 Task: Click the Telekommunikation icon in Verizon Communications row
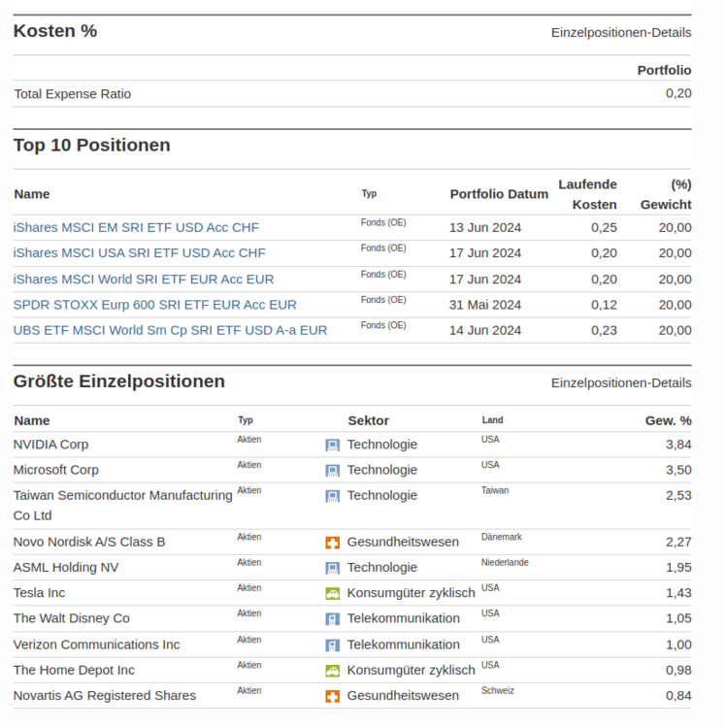tap(332, 645)
